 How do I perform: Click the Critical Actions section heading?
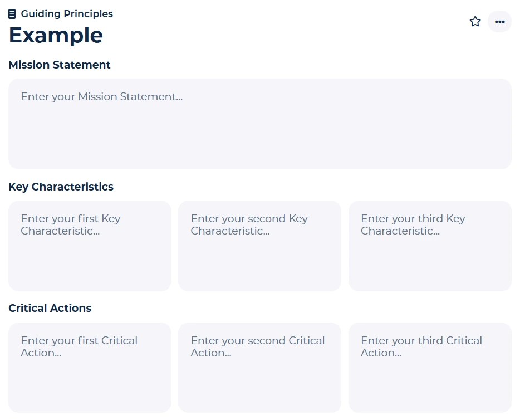point(50,309)
